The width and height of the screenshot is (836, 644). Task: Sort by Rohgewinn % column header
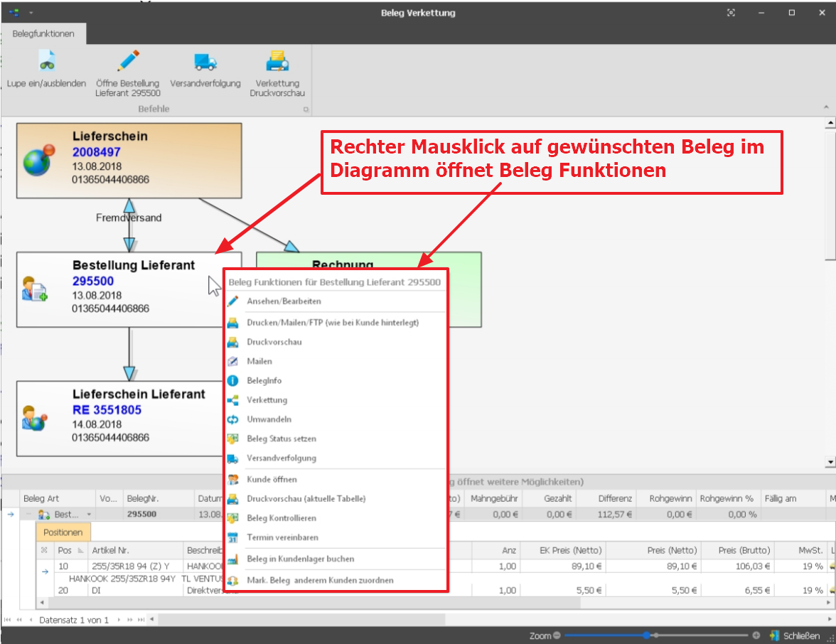(x=727, y=498)
